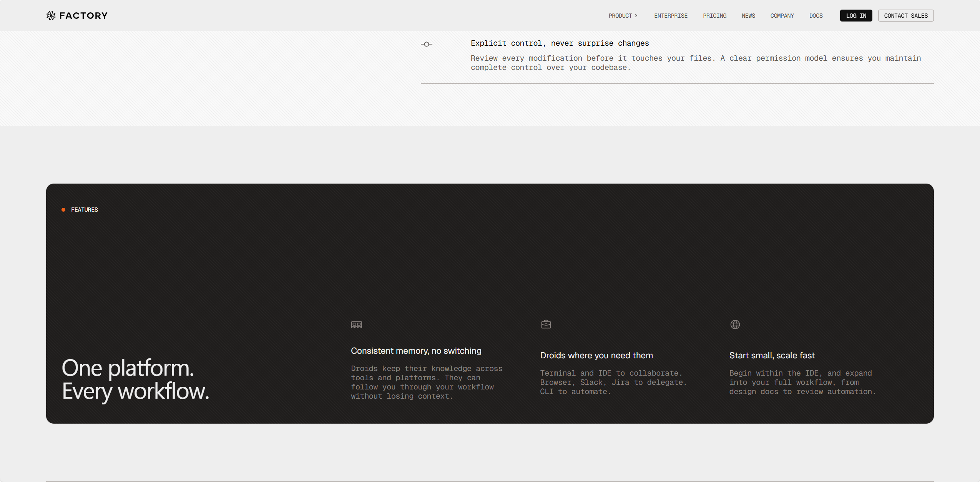This screenshot has width=980, height=482.
Task: Open the ENTERPRISE page
Action: pyautogui.click(x=671, y=16)
